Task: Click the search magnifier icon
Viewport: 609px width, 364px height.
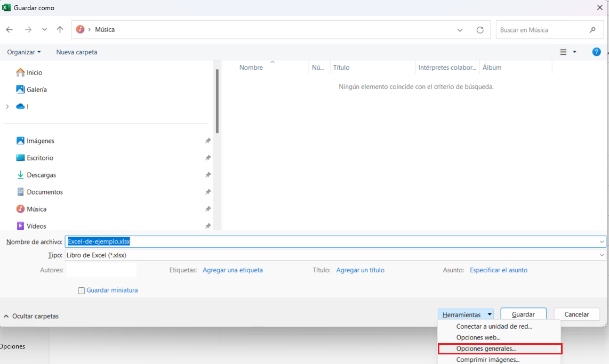Action: (592, 30)
